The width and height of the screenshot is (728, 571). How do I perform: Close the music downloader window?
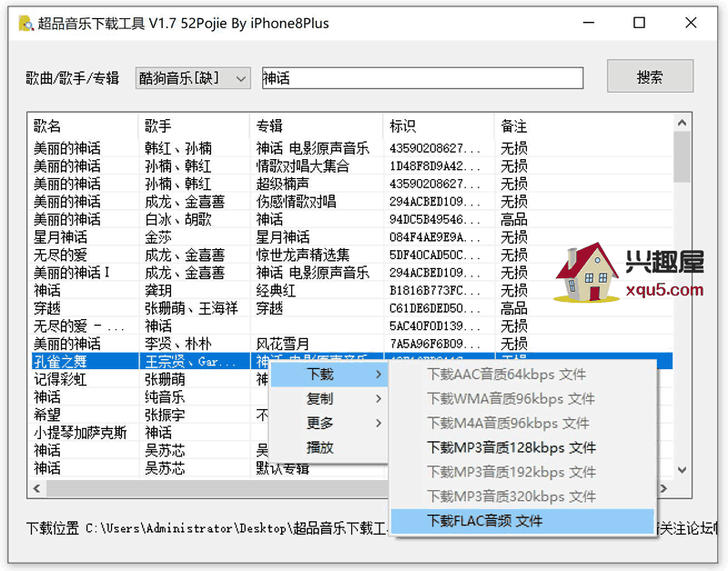pos(691,23)
